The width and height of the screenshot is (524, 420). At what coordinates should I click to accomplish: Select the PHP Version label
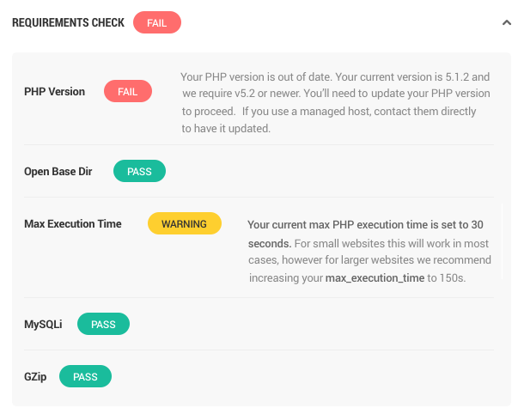pos(54,92)
